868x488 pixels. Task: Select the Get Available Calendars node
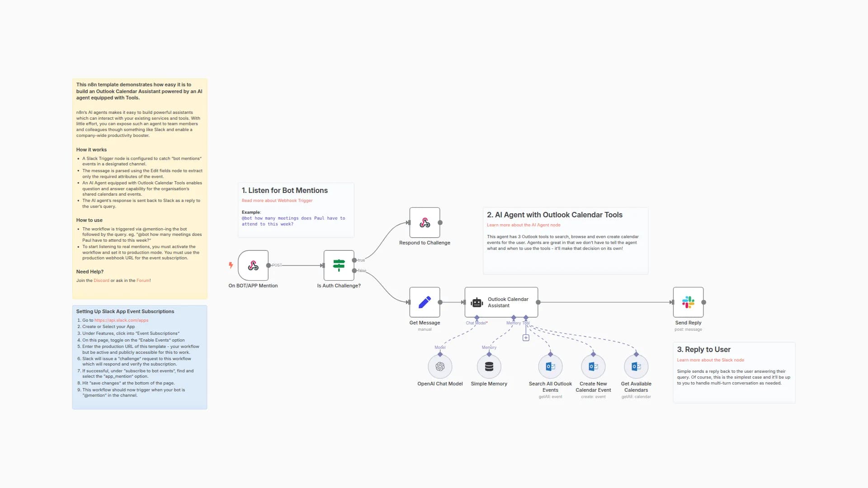point(636,366)
